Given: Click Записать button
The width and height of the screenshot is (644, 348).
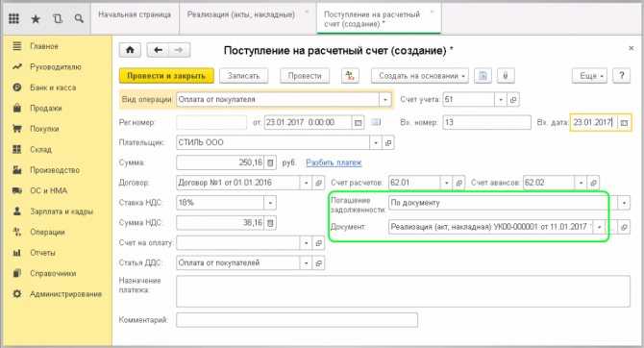Looking at the screenshot, I should click(243, 76).
